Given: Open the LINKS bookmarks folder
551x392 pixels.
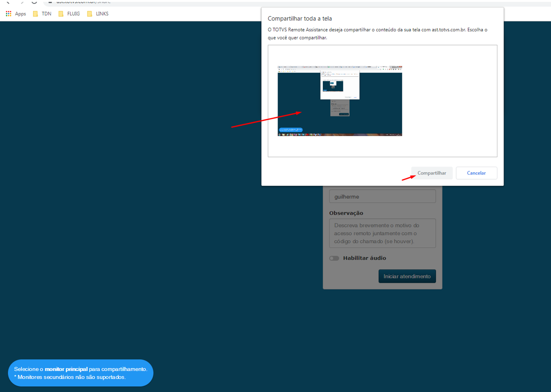Looking at the screenshot, I should click(98, 14).
